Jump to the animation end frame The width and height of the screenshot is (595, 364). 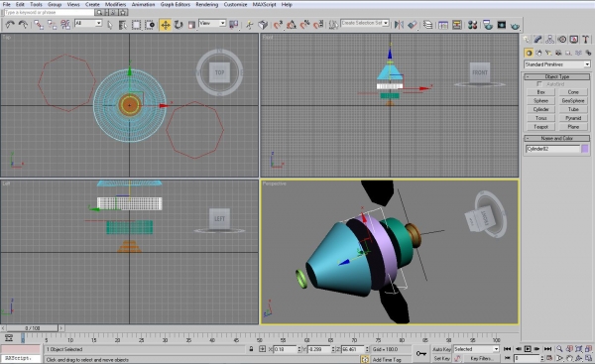[x=547, y=349]
